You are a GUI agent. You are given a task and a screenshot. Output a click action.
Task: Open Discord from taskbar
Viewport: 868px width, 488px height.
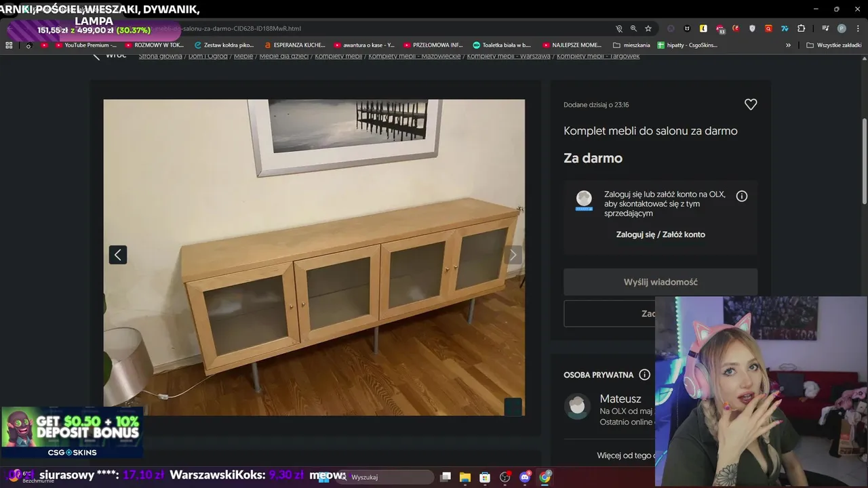525,477
